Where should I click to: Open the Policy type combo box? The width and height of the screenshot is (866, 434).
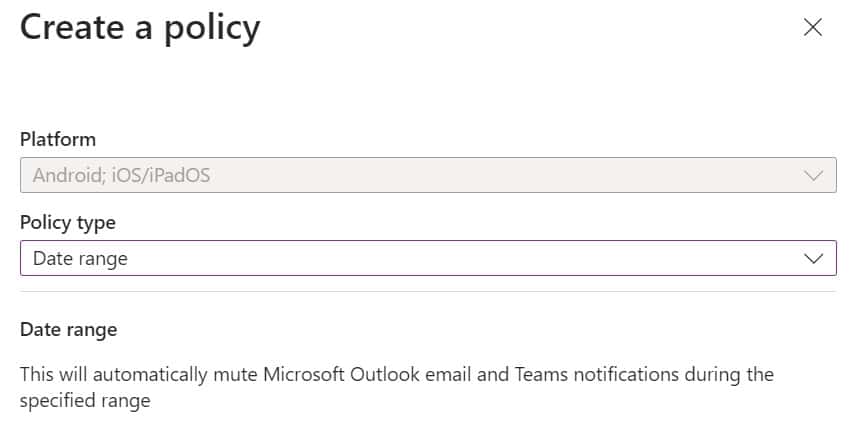pos(428,258)
